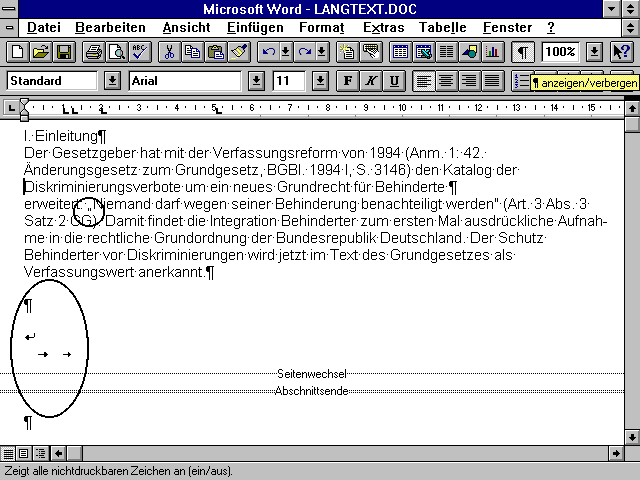640x480 pixels.
Task: Center the text alignment
Action: tap(447, 81)
